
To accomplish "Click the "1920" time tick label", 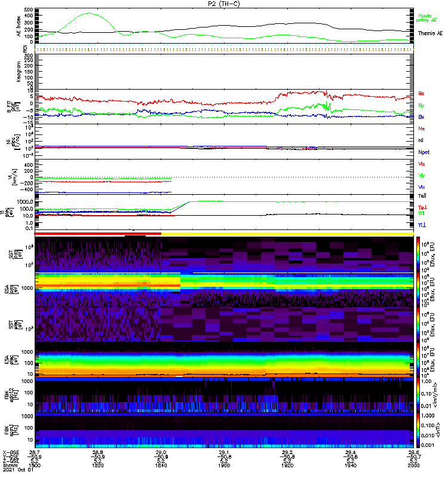I will point(287,465).
